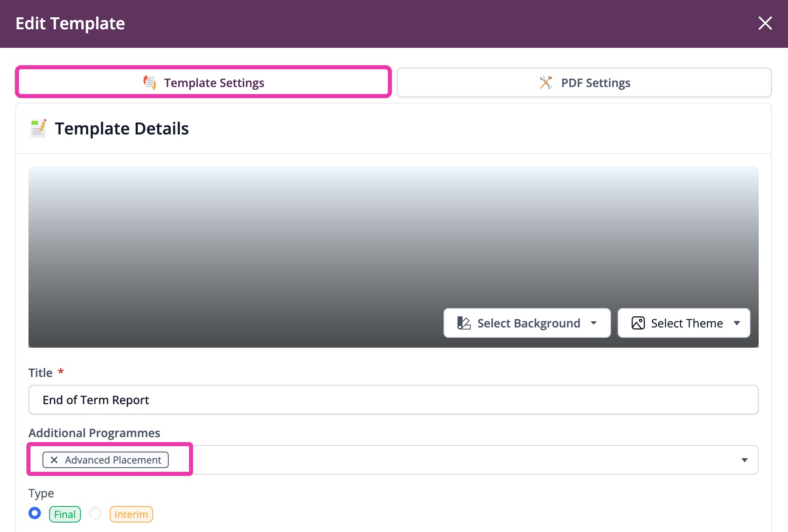The image size is (788, 532).
Task: Click the orange Interim badge label
Action: click(x=131, y=514)
